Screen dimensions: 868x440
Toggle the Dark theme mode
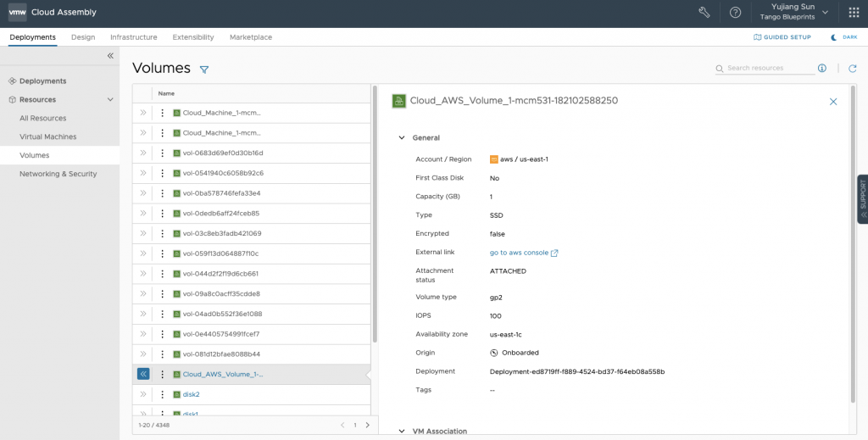[x=843, y=37]
